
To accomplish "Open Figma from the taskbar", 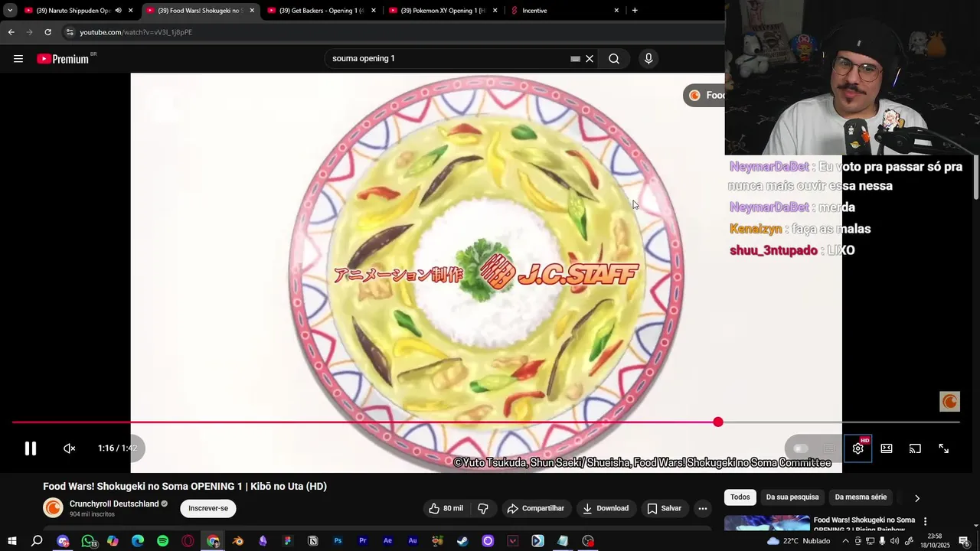I will click(x=288, y=541).
